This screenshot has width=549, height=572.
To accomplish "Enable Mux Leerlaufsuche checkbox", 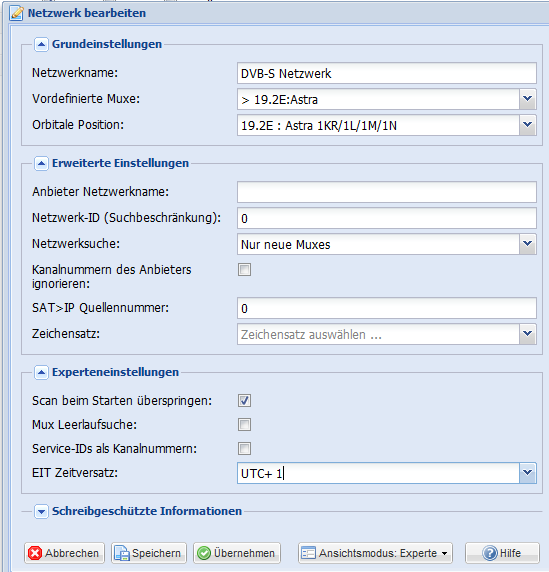I will (244, 424).
